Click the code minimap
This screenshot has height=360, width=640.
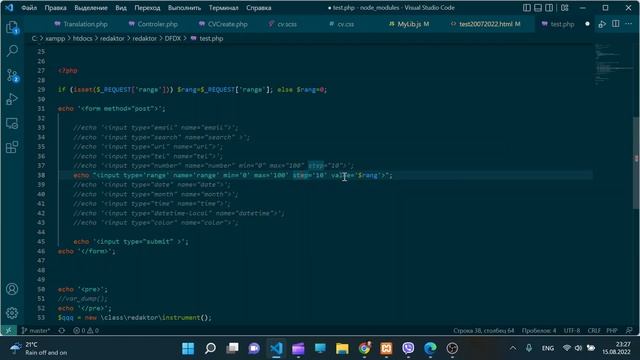[612, 65]
